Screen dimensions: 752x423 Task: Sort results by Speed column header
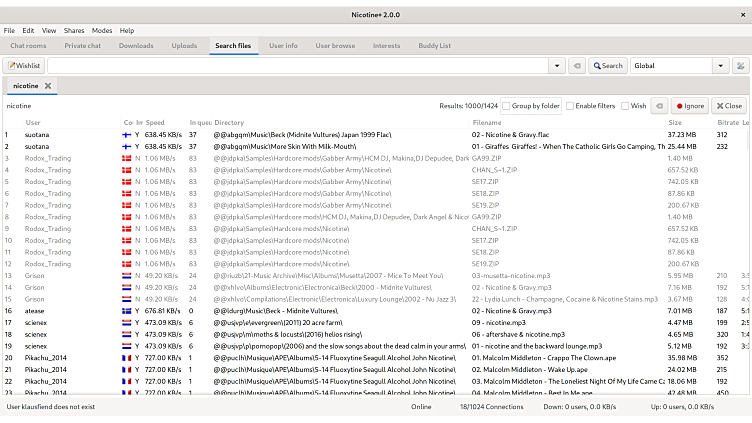pyautogui.click(x=155, y=122)
